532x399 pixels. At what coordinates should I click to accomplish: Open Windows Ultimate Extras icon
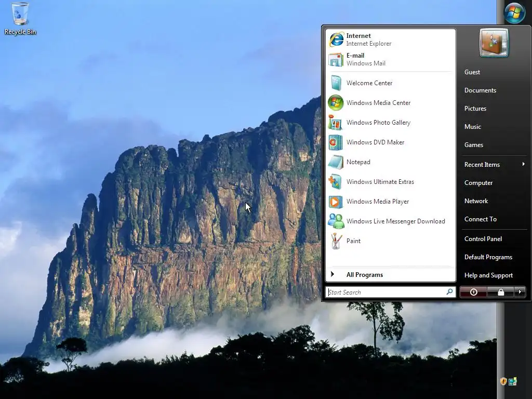(x=336, y=182)
